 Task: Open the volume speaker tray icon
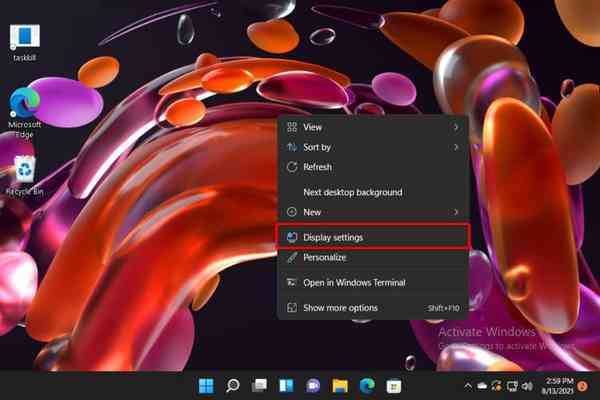[x=527, y=386]
